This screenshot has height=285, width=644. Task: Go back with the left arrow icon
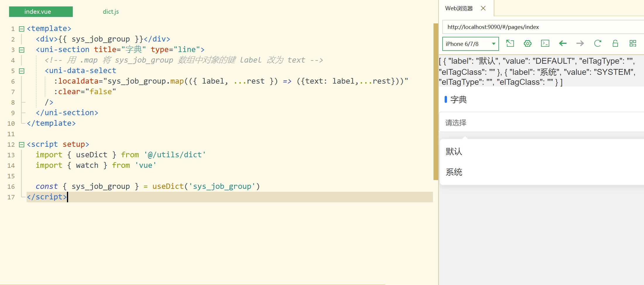563,44
